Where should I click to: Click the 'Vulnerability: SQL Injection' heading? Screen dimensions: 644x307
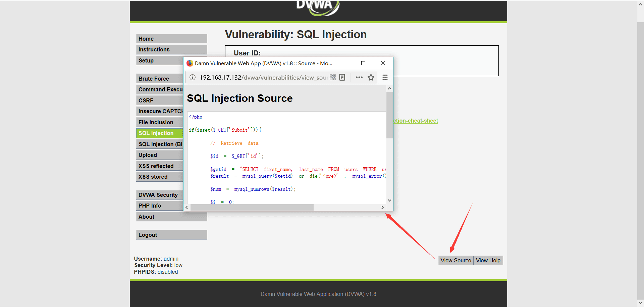[x=296, y=35]
